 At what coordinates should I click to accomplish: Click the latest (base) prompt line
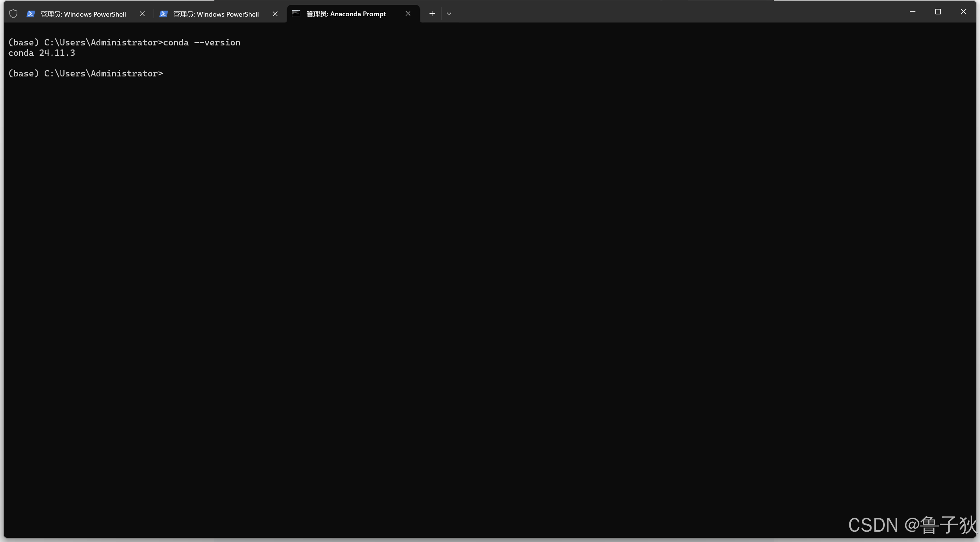tap(85, 73)
